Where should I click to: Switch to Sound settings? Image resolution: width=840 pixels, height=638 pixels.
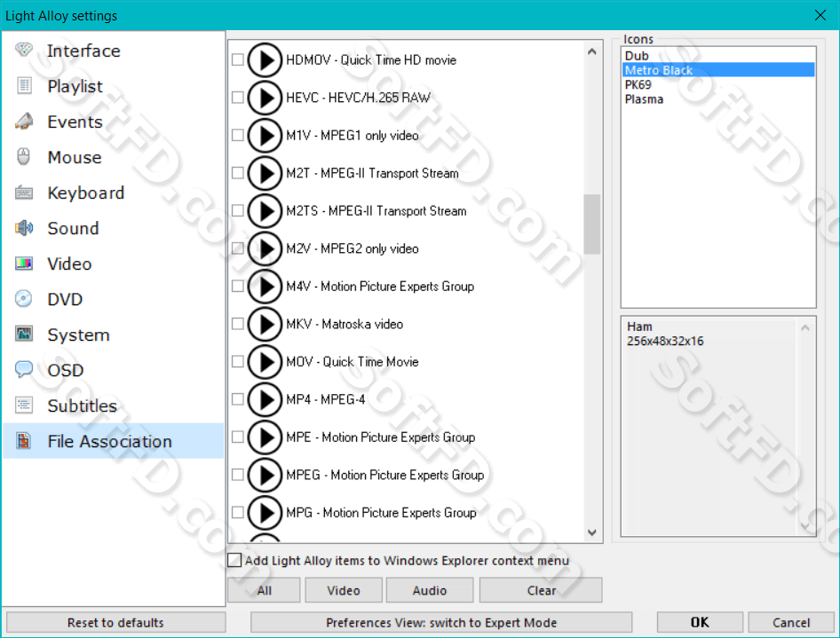coord(114,228)
